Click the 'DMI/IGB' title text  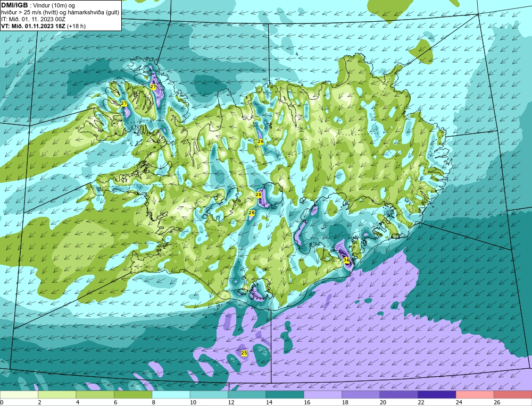point(14,5)
